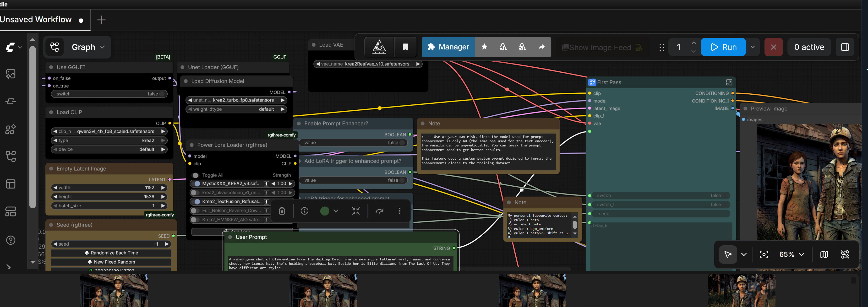The width and height of the screenshot is (868, 307).
Task: Open the vae_name combo in Load VAE
Action: (x=368, y=64)
